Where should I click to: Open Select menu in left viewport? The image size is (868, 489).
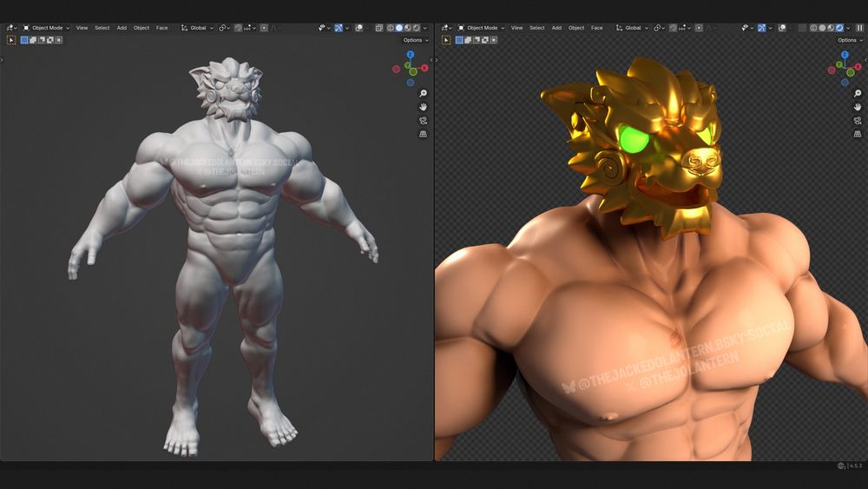tap(102, 28)
